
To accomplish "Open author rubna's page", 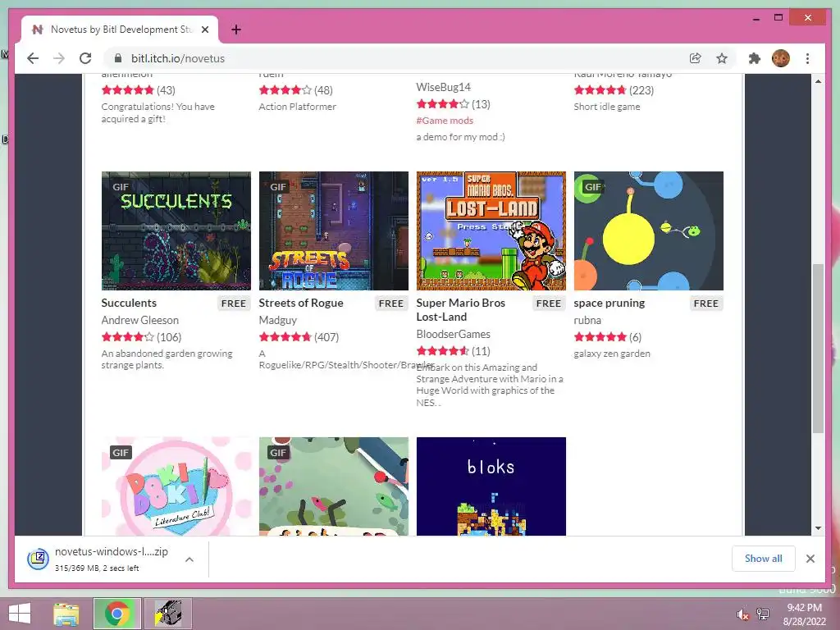I will click(587, 320).
